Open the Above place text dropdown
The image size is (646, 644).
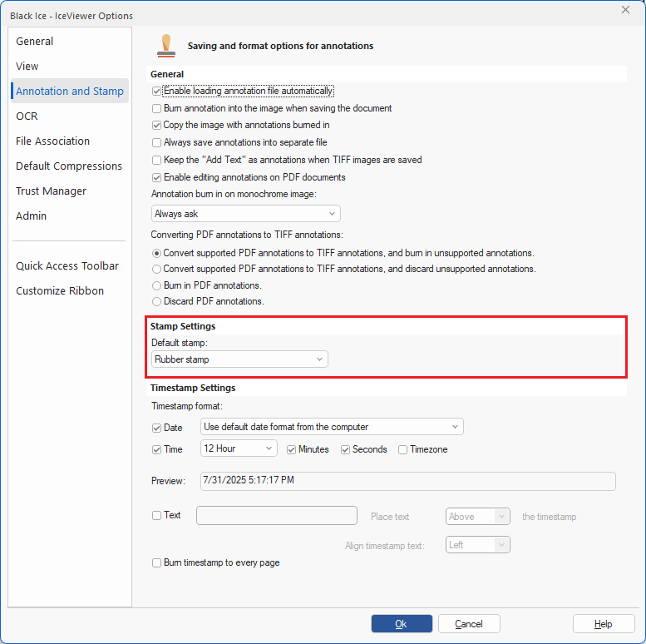[x=478, y=516]
